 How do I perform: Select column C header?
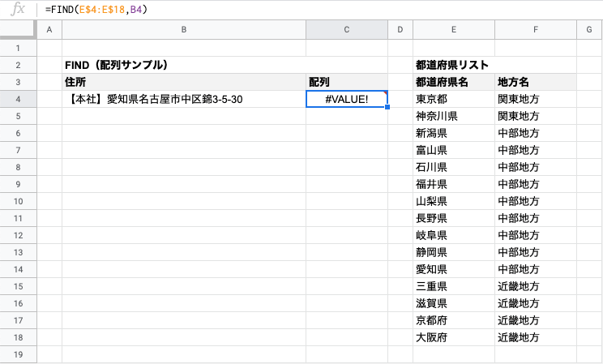346,30
